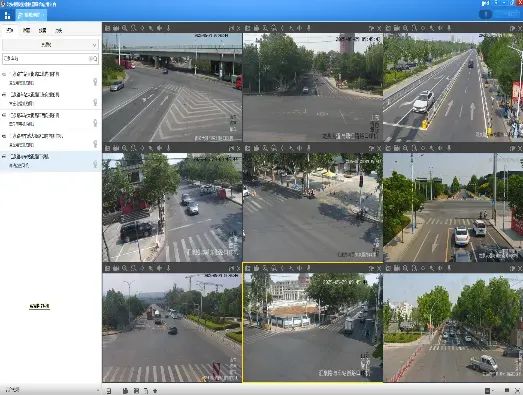The image size is (523, 395).
Task: Toggle the pin icon beside the second tree item
Action: point(95,102)
